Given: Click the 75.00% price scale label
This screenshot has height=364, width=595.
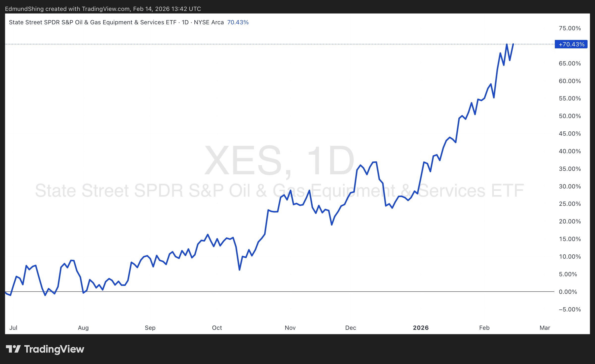Looking at the screenshot, I should click(570, 28).
